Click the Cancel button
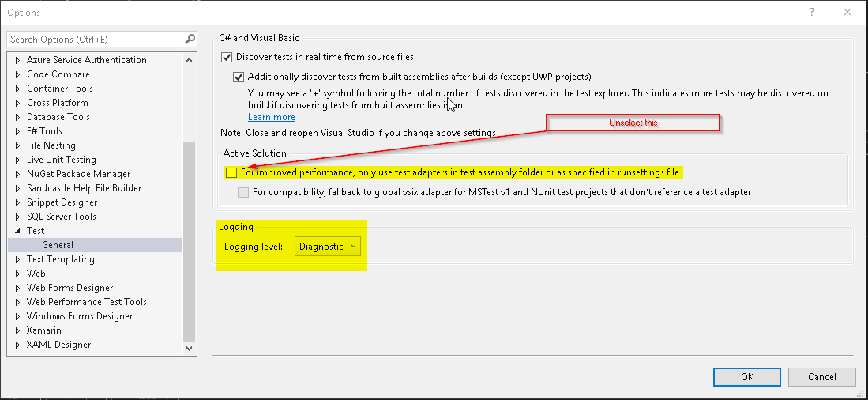This screenshot has height=400, width=868. [822, 377]
